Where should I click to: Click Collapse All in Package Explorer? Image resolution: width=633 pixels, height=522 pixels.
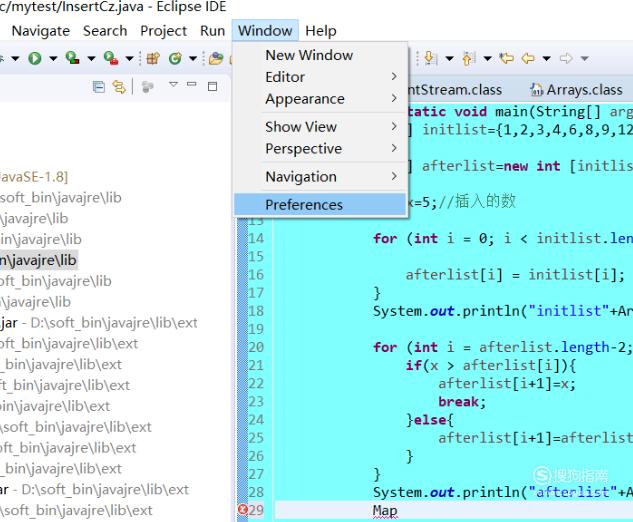coord(99,86)
